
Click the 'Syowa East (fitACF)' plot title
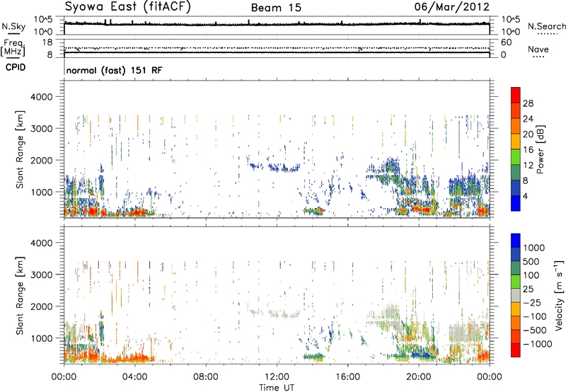pos(128,7)
